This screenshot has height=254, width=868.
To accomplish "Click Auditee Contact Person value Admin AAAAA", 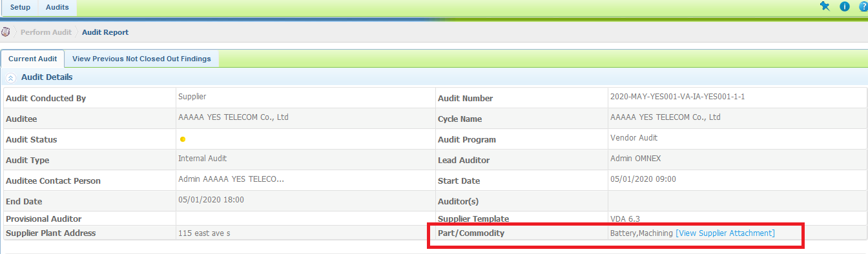I will point(231,179).
